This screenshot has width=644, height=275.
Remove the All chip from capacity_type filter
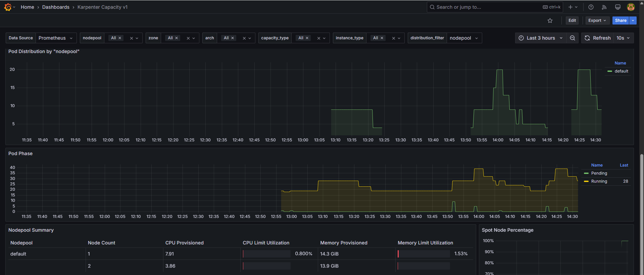coord(307,38)
